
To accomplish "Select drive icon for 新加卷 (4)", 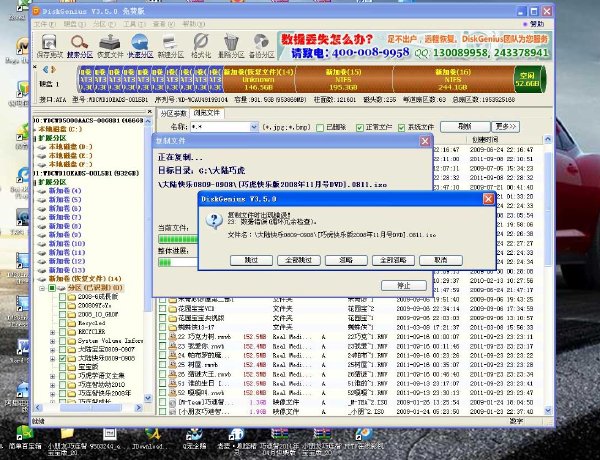I will pos(42,191).
